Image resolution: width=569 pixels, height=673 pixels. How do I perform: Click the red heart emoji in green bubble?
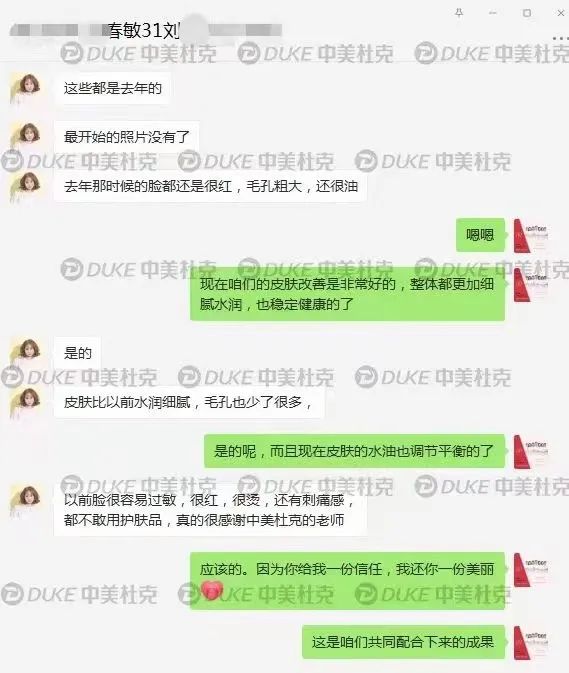[212, 590]
